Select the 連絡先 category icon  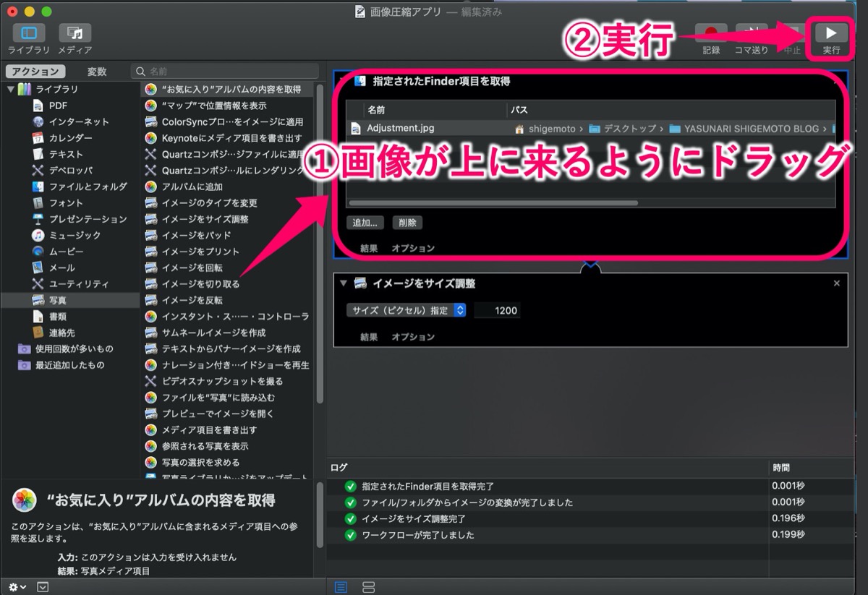[38, 333]
